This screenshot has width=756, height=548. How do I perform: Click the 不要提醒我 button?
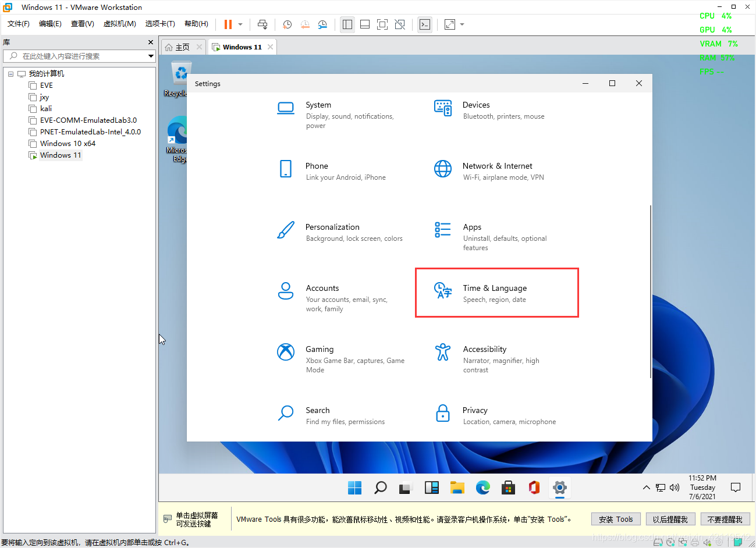tap(725, 519)
